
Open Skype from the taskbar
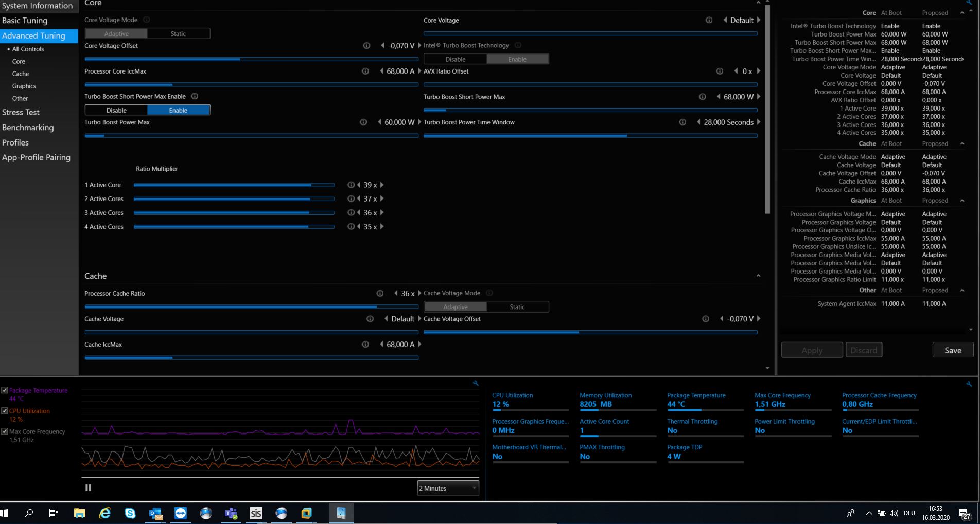click(130, 513)
